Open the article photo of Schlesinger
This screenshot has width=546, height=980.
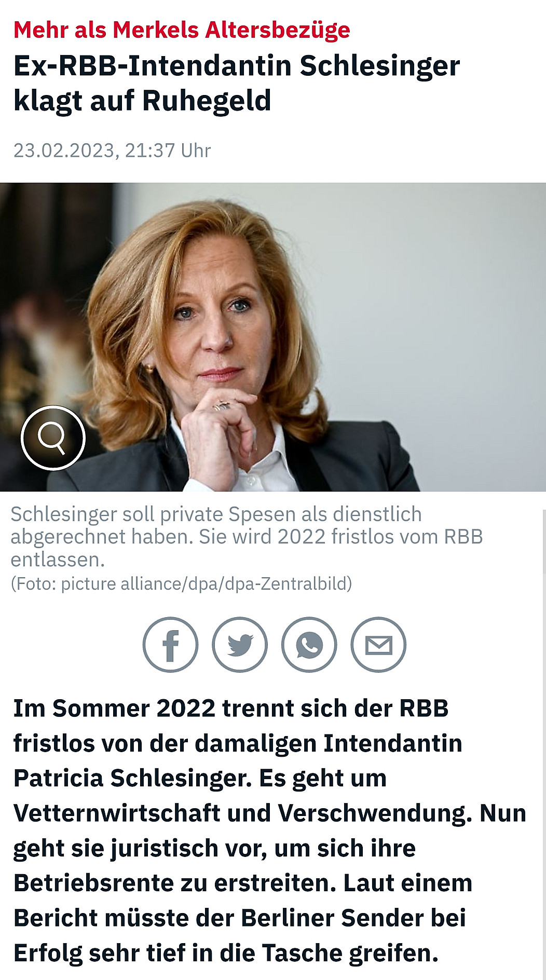click(x=273, y=337)
